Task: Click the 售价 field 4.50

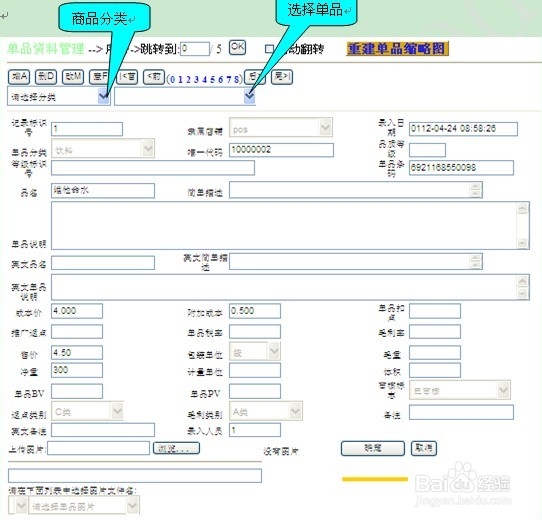Action: (77, 353)
